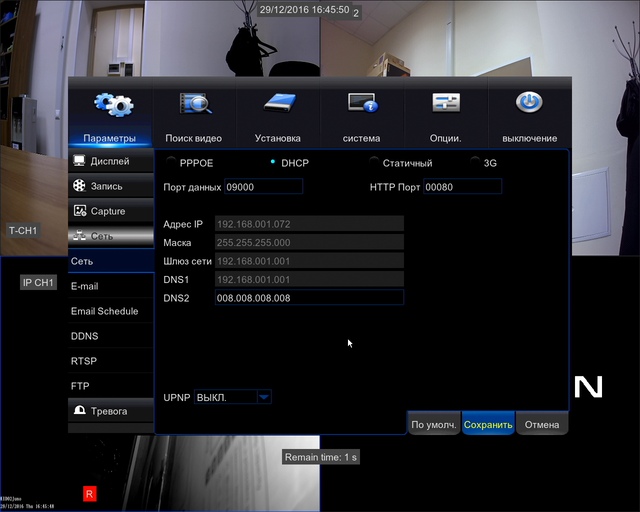Viewport: 640px width, 512px height.
Task: Open the Дисплей sidebar section
Action: point(111,160)
